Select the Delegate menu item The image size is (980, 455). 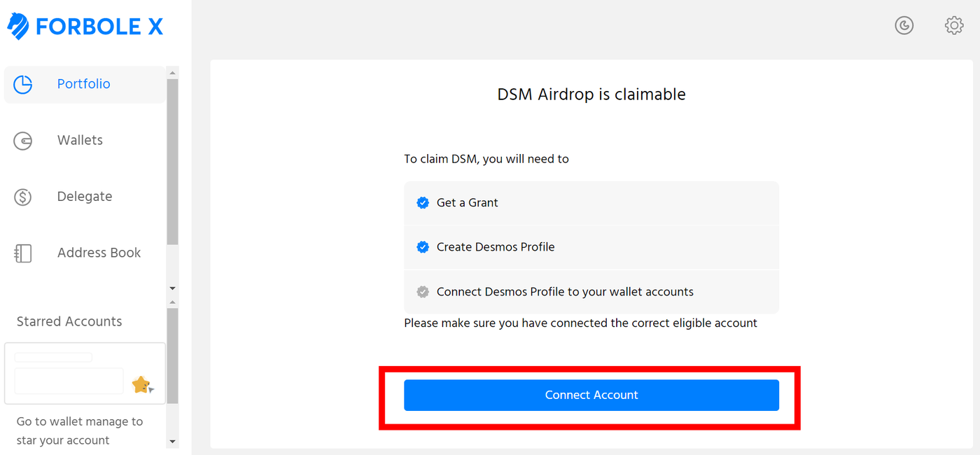pos(85,197)
